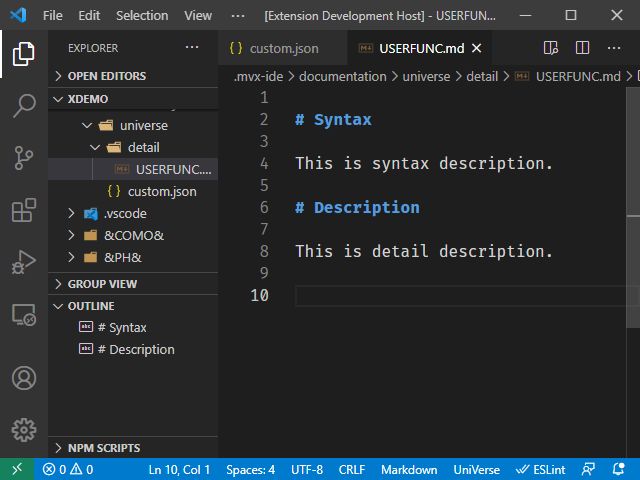Image resolution: width=640 pixels, height=480 pixels.
Task: Open editor More Actions ellipsis
Action: tap(613, 48)
